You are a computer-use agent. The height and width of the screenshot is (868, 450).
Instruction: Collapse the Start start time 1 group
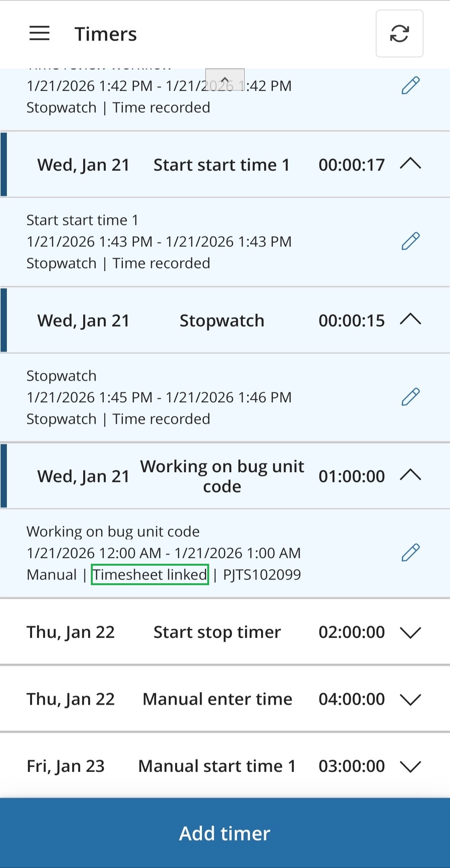410,165
